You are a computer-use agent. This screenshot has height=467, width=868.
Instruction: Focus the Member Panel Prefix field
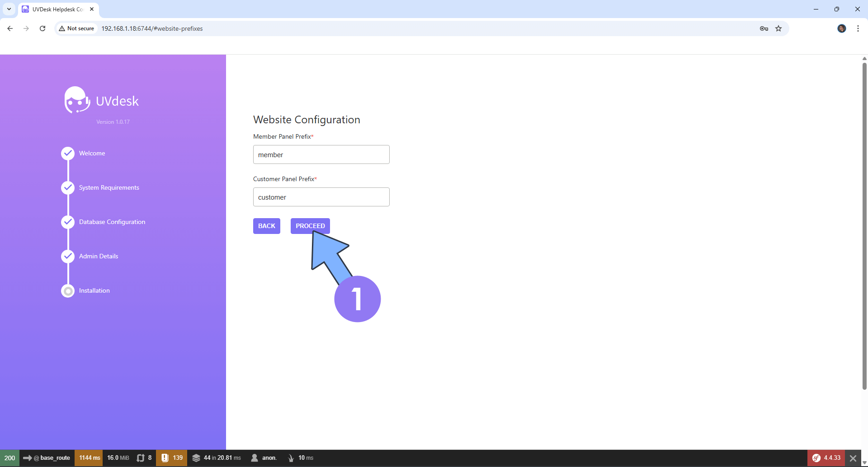321,154
